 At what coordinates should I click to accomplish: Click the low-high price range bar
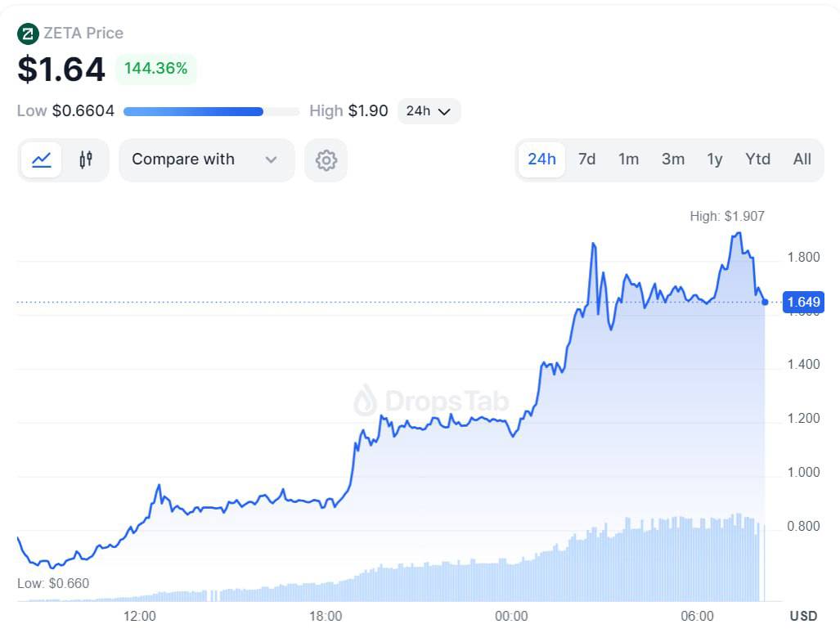211,111
